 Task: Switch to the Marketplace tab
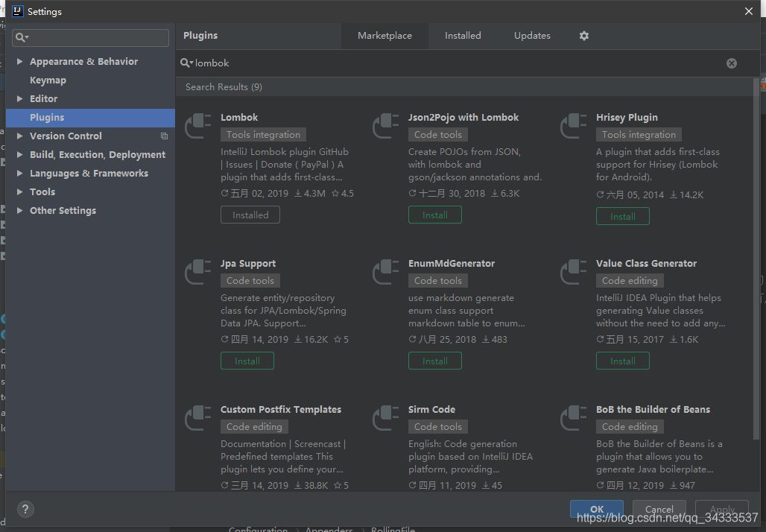[x=384, y=36]
